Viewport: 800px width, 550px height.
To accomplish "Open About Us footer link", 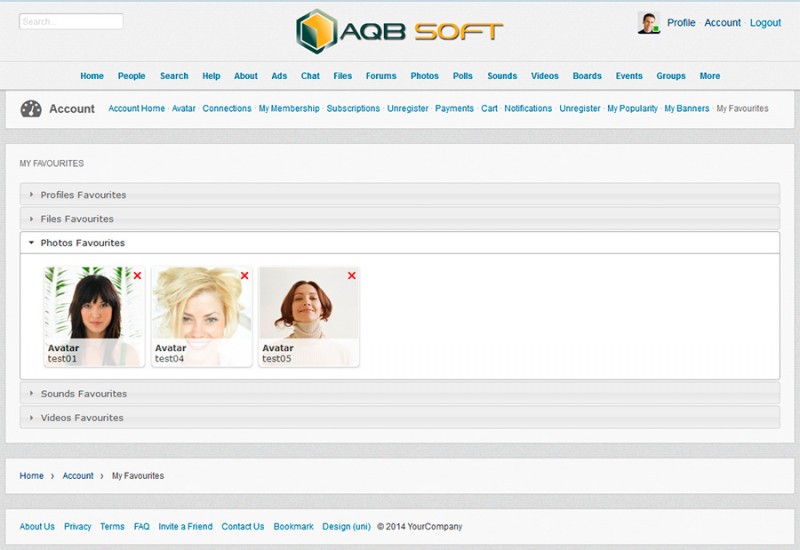I will coord(37,526).
